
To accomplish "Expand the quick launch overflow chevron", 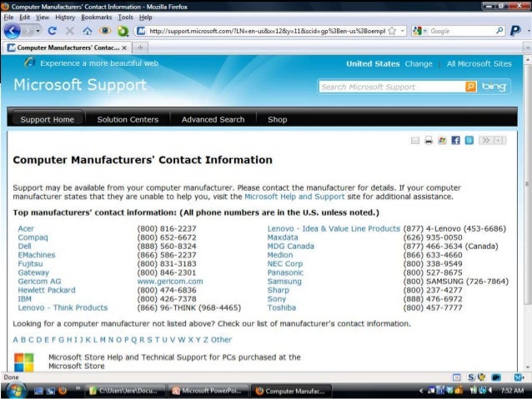I will (x=78, y=388).
